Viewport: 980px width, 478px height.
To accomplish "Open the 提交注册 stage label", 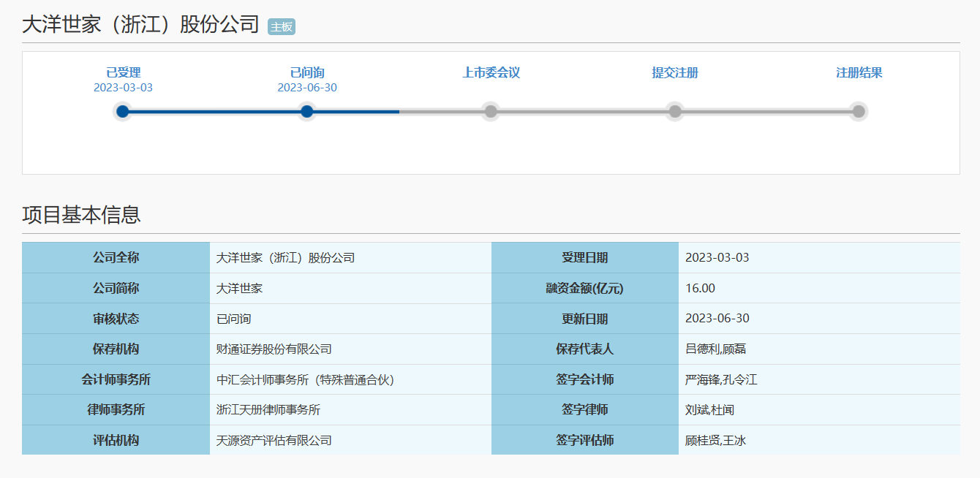I will [675, 72].
